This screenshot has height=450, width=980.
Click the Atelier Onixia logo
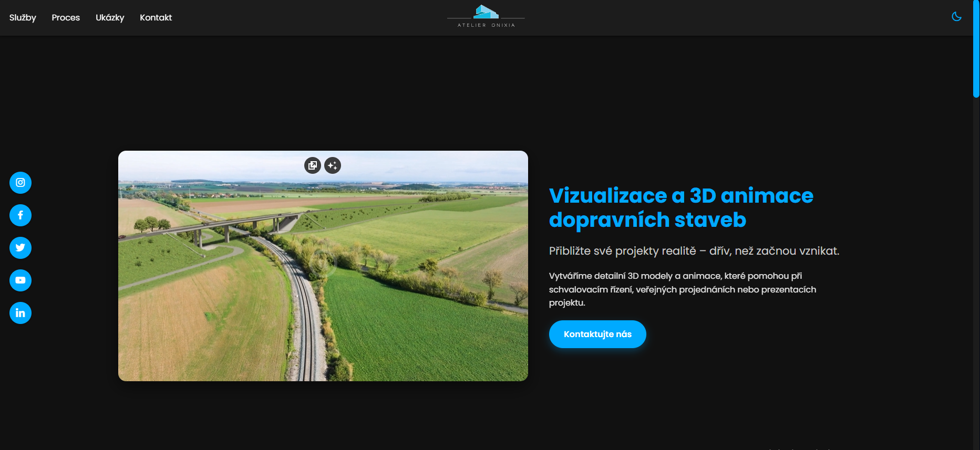486,16
